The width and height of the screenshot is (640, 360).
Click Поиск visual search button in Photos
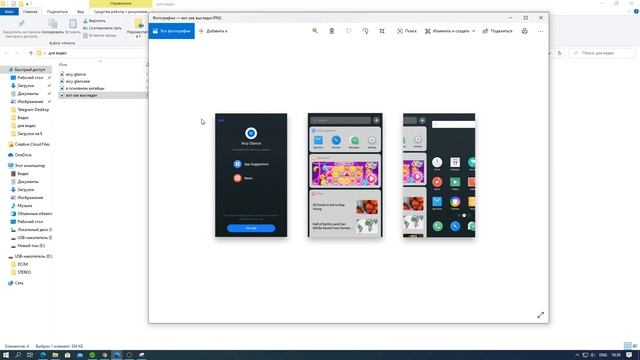coord(407,31)
